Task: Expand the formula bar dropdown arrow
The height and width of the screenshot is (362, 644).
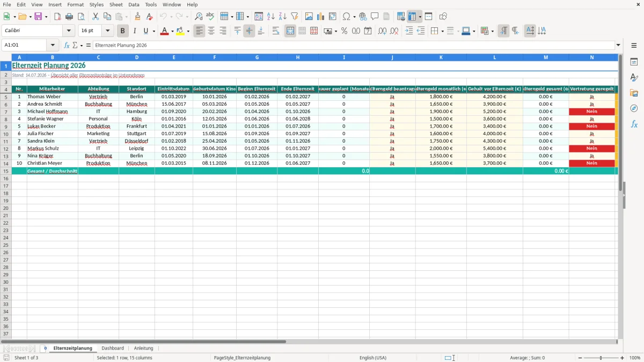Action: [x=618, y=46]
